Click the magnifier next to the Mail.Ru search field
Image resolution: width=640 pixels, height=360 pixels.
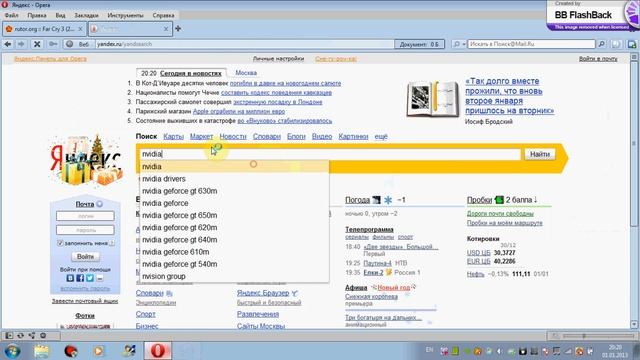[x=602, y=44]
